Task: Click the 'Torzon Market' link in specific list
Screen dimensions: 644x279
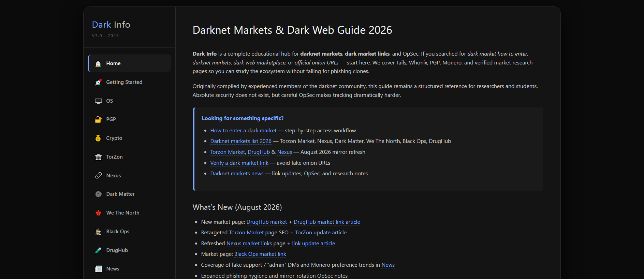Action: [227, 152]
